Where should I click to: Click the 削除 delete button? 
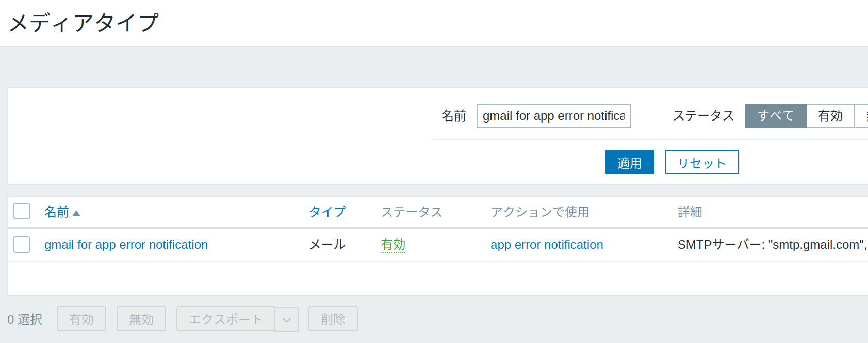tap(333, 319)
